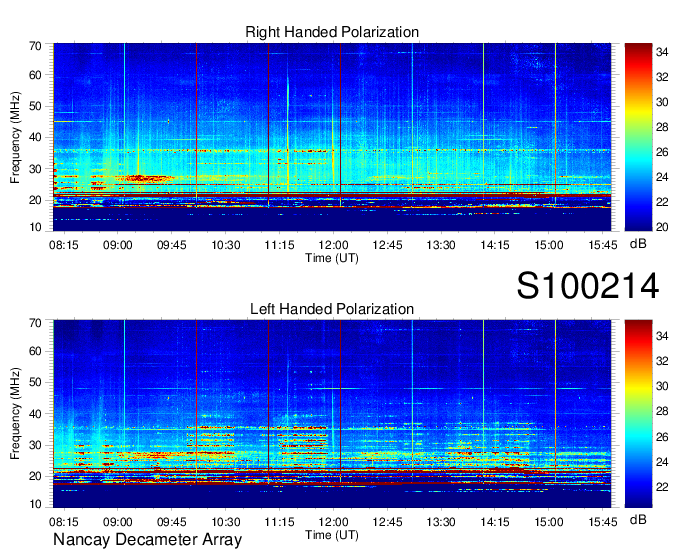Click the 20 frequency tick on top plot
The image size is (680, 552).
click(x=35, y=200)
